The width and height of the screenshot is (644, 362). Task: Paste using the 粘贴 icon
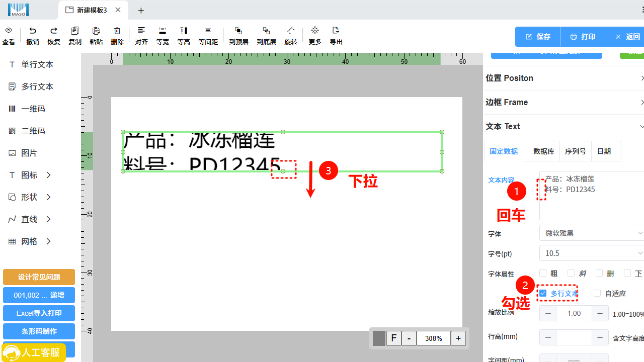[x=96, y=31]
